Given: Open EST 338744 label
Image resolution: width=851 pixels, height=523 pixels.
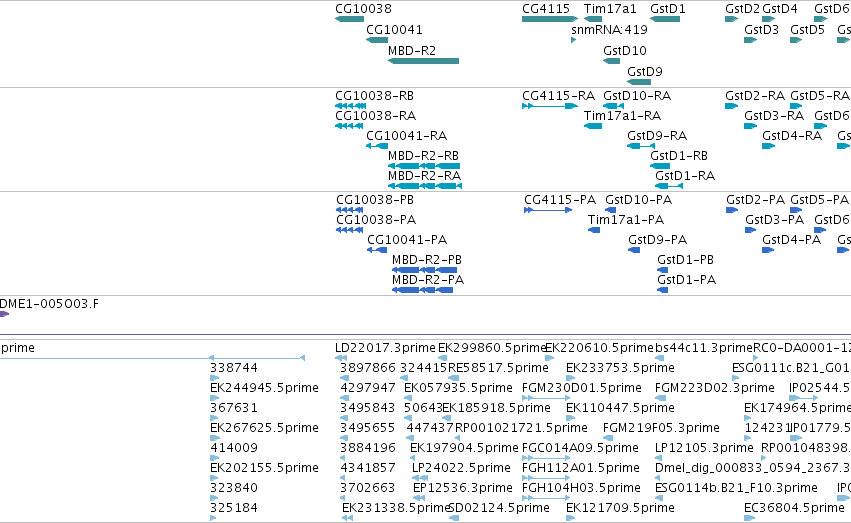Looking at the screenshot, I should pos(234,368).
